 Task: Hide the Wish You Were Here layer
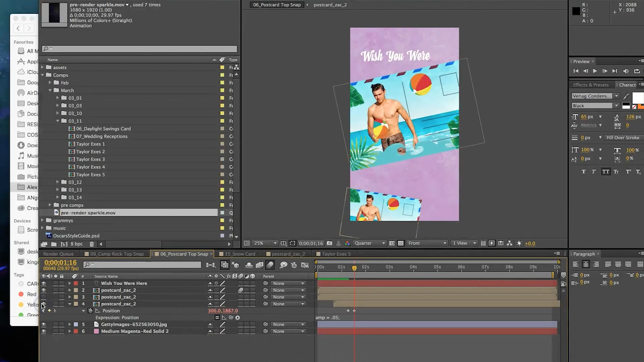click(x=44, y=283)
